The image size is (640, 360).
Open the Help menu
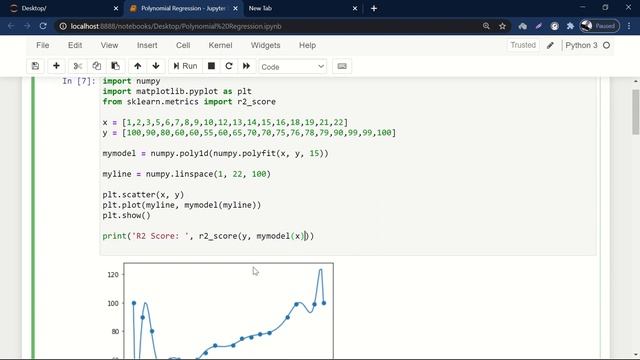click(307, 45)
